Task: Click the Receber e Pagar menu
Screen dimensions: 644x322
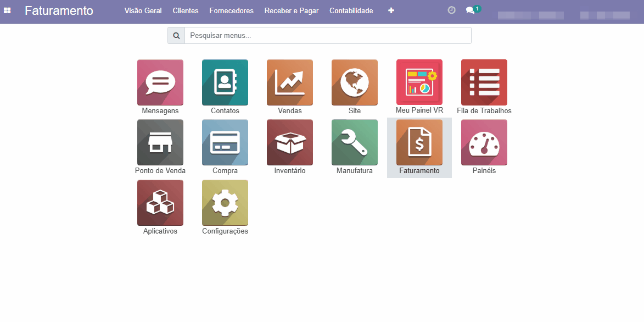Action: 292,10
